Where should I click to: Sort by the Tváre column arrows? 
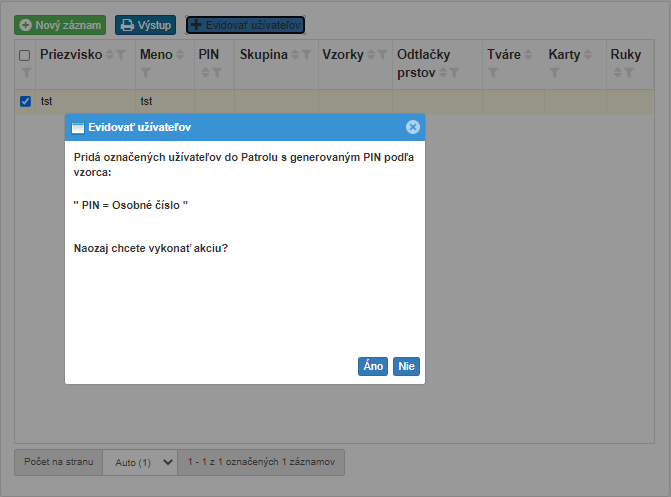click(x=528, y=54)
